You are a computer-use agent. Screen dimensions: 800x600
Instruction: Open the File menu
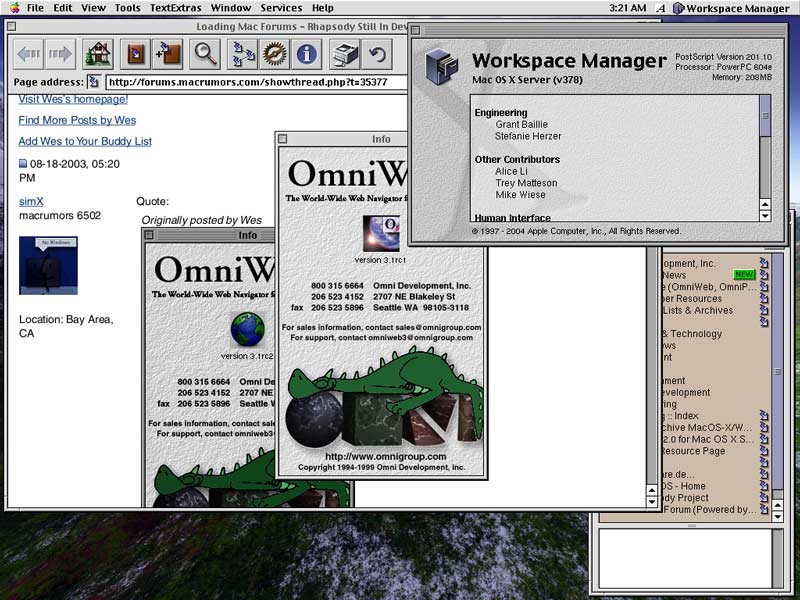35,8
